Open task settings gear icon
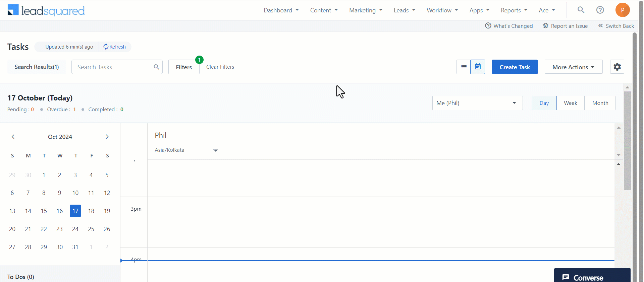Image resolution: width=644 pixels, height=282 pixels. pyautogui.click(x=617, y=67)
